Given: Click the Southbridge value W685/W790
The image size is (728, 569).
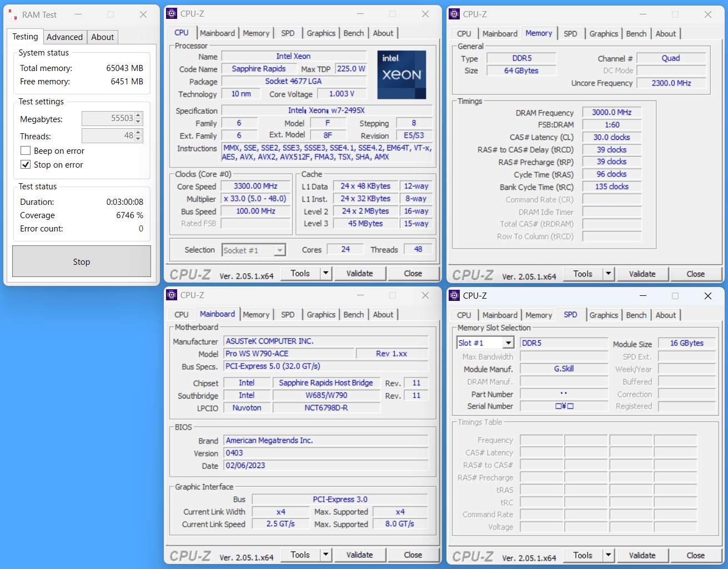Looking at the screenshot, I should [x=327, y=395].
